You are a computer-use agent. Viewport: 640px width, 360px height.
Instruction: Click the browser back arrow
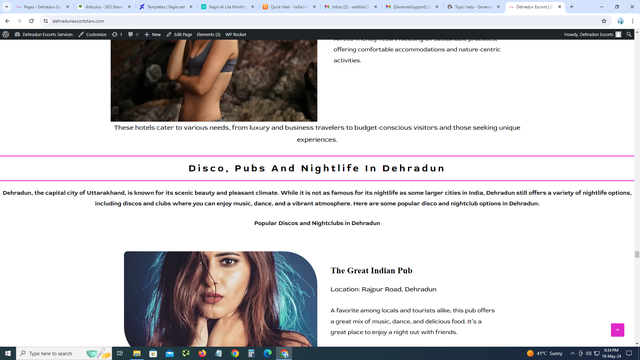point(7,21)
